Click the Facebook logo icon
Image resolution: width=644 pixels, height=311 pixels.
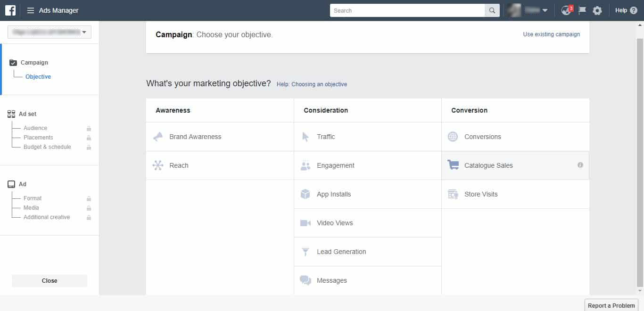click(x=10, y=10)
